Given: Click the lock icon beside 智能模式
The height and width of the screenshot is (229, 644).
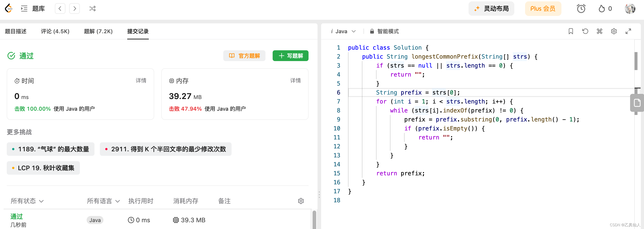Looking at the screenshot, I should point(372,31).
